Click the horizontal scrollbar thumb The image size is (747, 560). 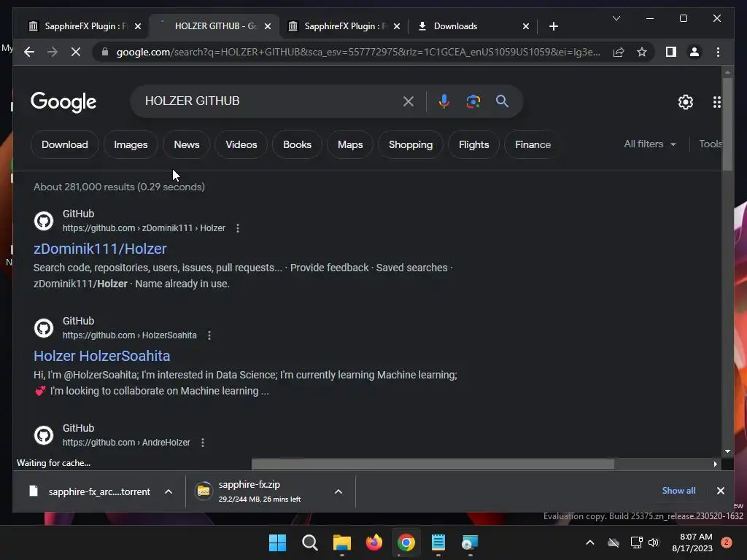coord(433,464)
